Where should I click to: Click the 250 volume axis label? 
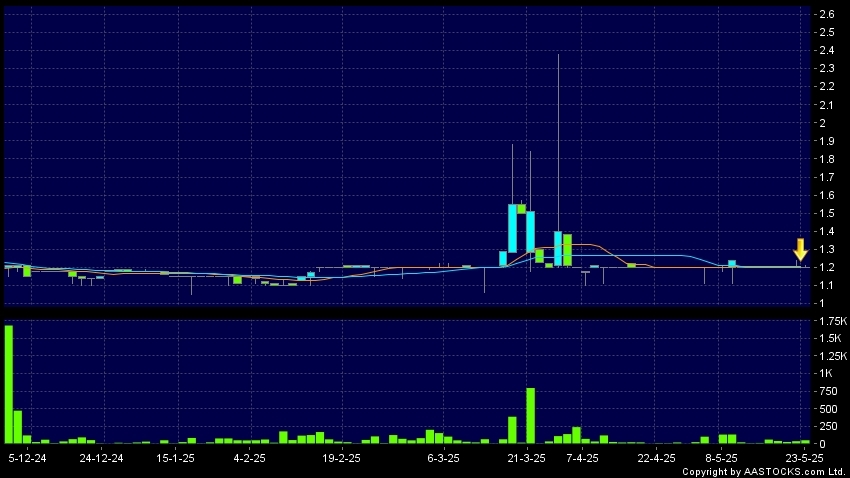(828, 427)
